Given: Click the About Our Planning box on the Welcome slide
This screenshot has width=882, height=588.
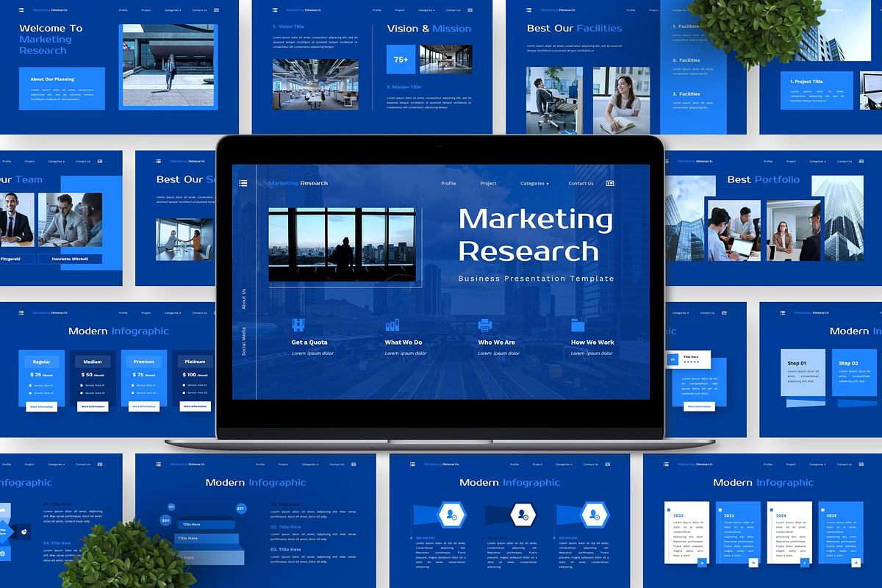Looking at the screenshot, I should [x=62, y=88].
